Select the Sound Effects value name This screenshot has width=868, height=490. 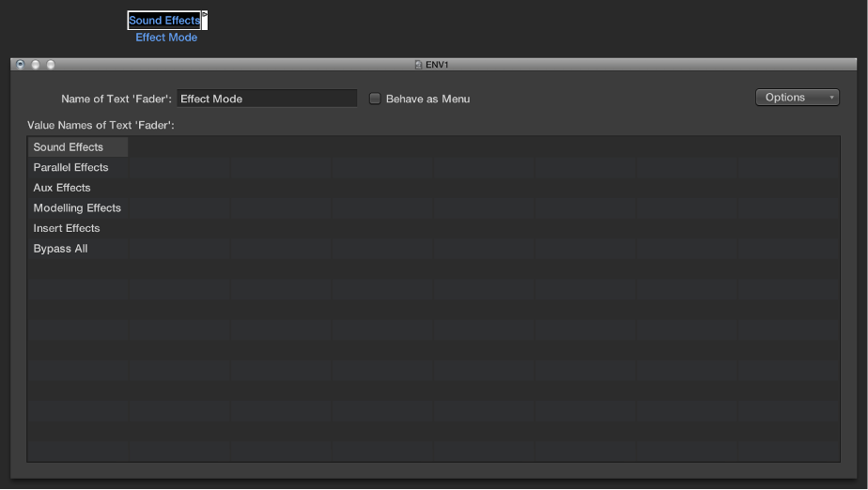pyautogui.click(x=78, y=147)
